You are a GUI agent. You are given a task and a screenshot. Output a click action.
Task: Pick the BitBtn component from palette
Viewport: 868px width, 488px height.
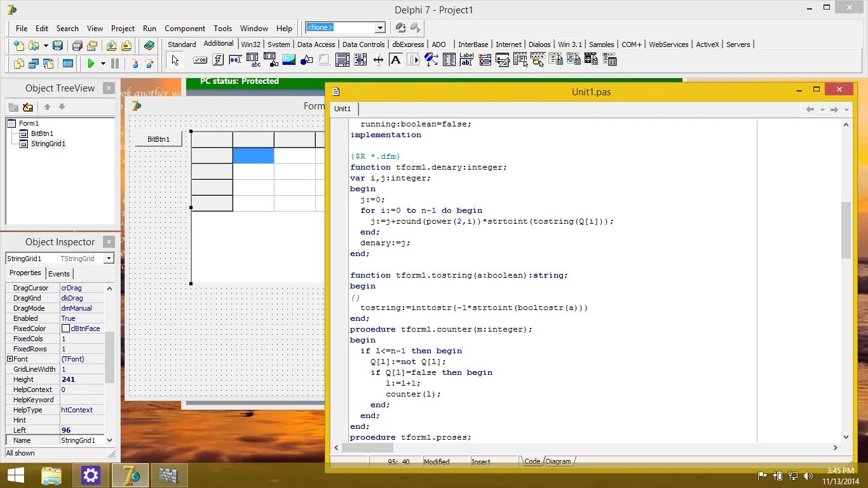point(200,60)
